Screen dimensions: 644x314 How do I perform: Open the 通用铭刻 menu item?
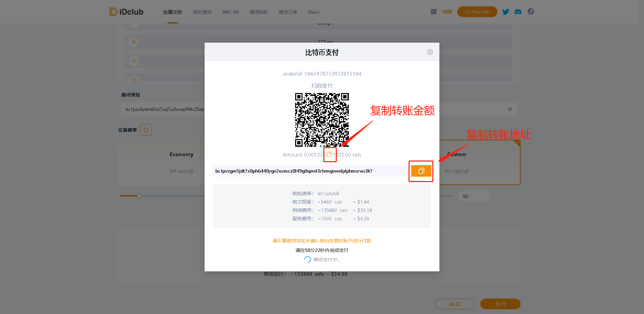click(258, 12)
